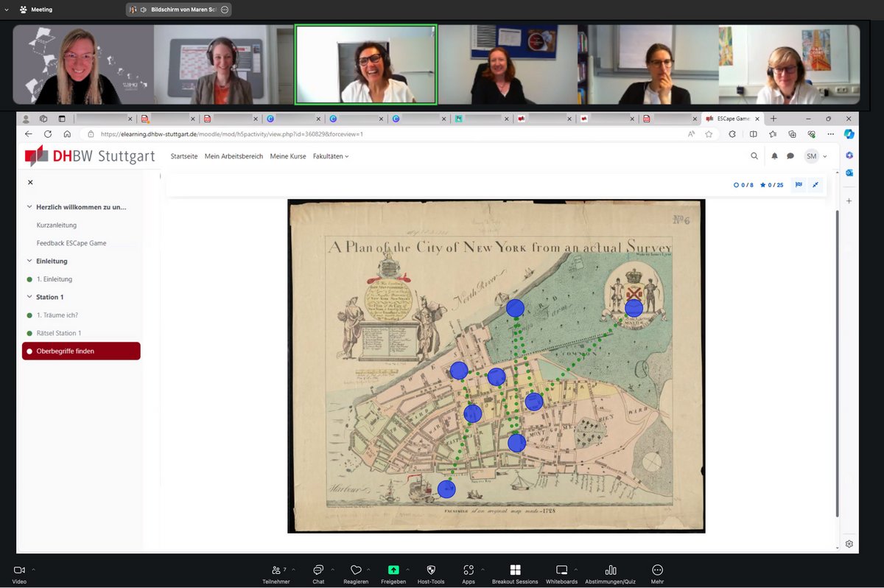Click the browser back arrow
Viewport: 884px width, 588px height.
[x=29, y=134]
